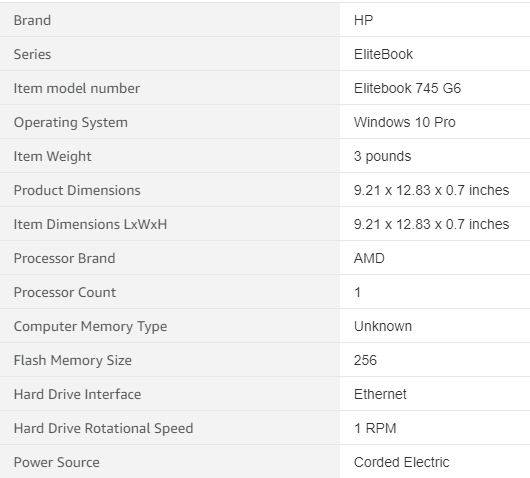Click the Item model number label
Screen dimensions: 530x478
[77, 88]
